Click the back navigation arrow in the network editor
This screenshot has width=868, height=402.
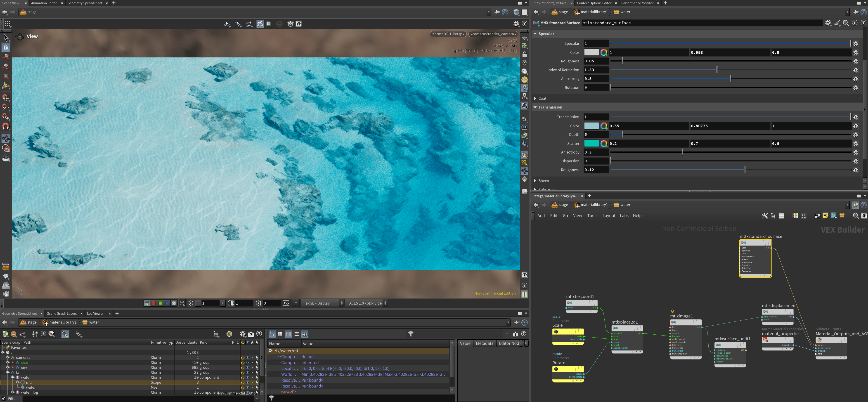[536, 205]
